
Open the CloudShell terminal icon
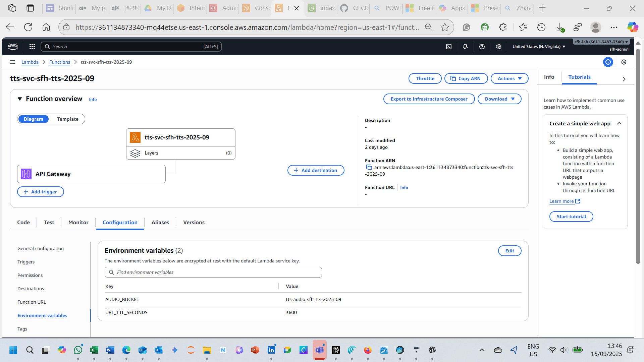(449, 47)
